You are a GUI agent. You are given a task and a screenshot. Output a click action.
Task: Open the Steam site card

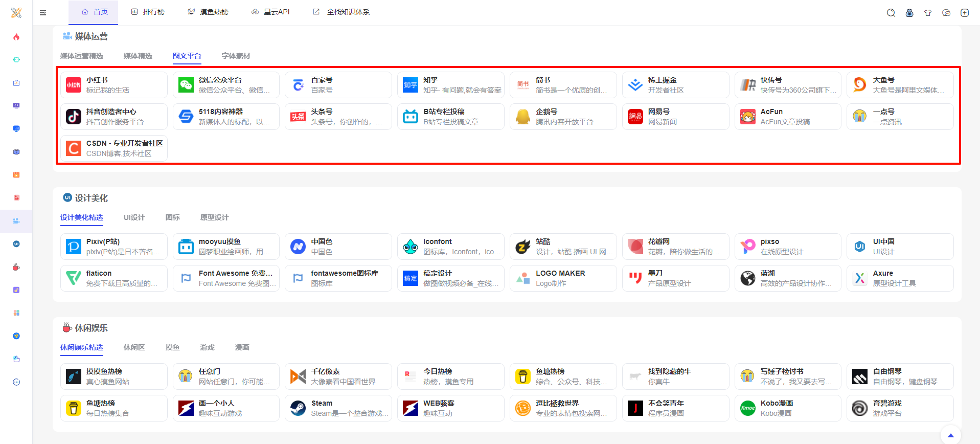click(338, 408)
